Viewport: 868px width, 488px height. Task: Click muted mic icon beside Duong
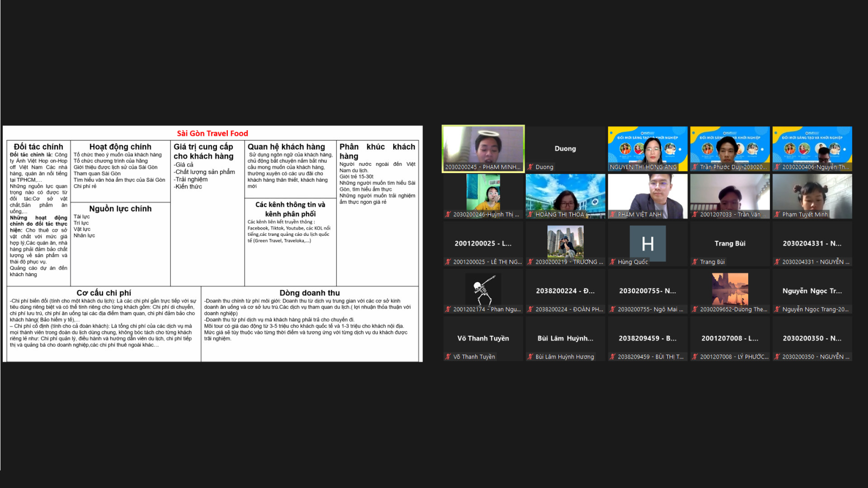tap(531, 167)
